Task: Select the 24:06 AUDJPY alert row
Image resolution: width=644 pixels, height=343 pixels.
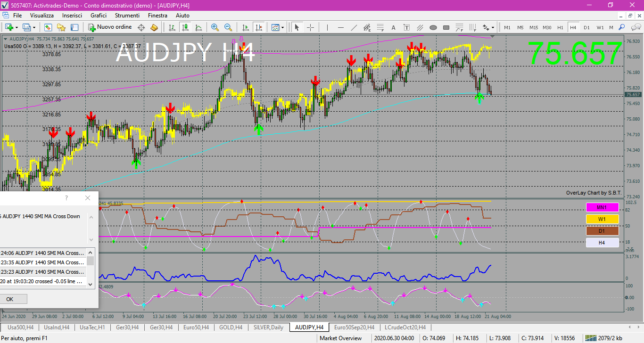Action: click(43, 253)
